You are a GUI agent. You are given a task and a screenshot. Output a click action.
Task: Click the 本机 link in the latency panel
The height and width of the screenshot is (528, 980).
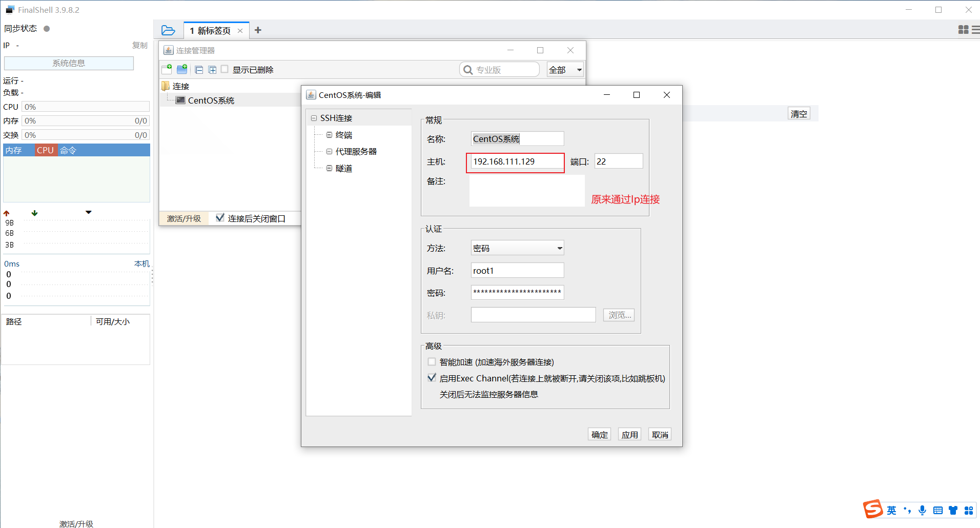coord(142,263)
